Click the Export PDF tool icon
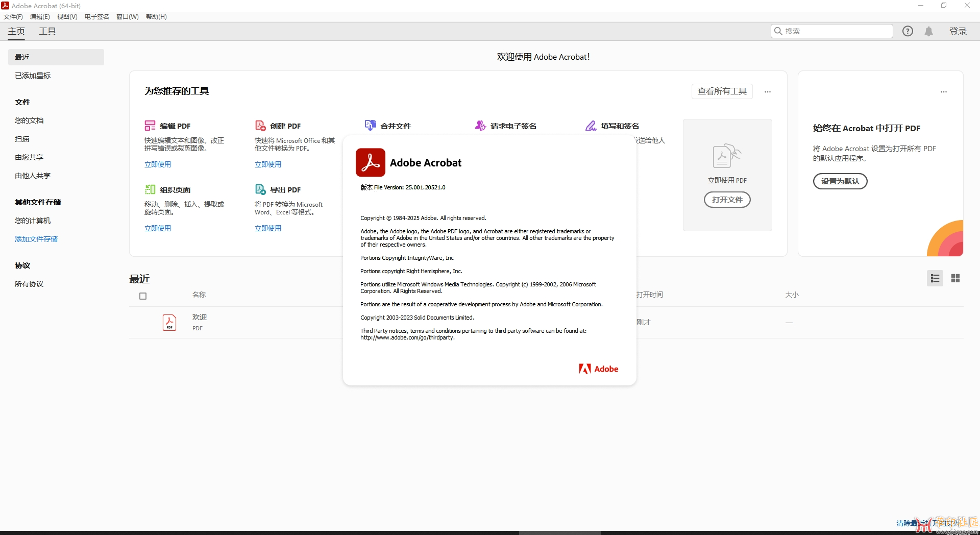 [x=260, y=189]
